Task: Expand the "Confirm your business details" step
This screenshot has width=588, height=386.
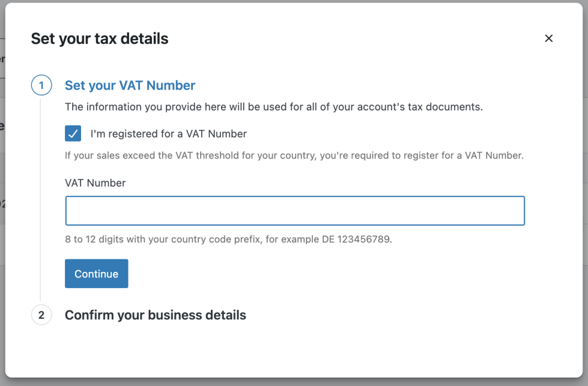Action: pos(155,315)
